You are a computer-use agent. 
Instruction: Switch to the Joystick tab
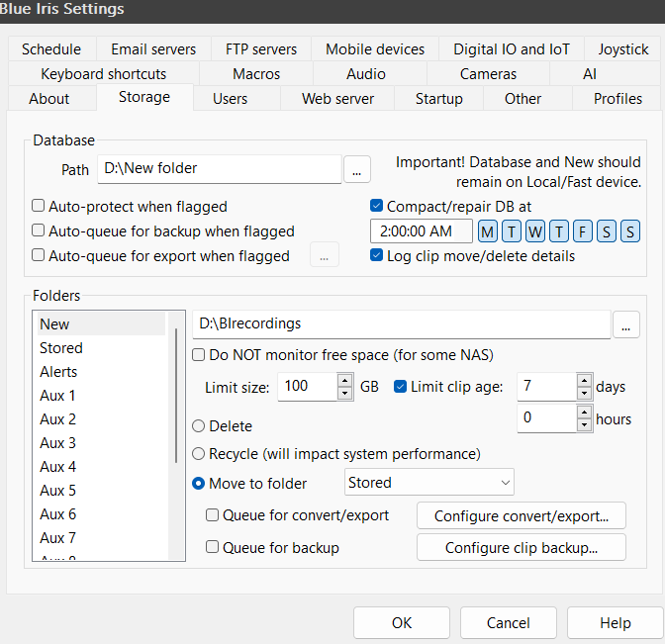pyautogui.click(x=623, y=49)
